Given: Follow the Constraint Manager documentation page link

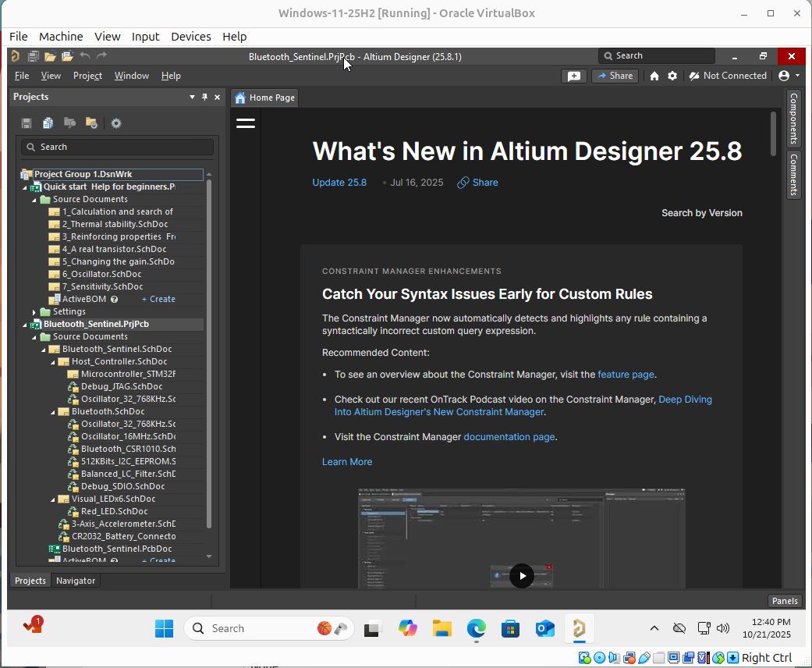Looking at the screenshot, I should (x=509, y=437).
